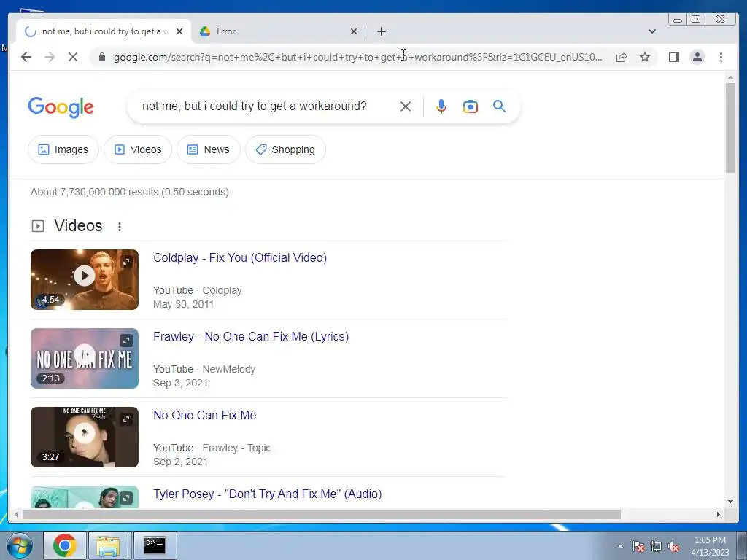Click the horizontal scrollbar thumb
747x560 pixels.
322,514
